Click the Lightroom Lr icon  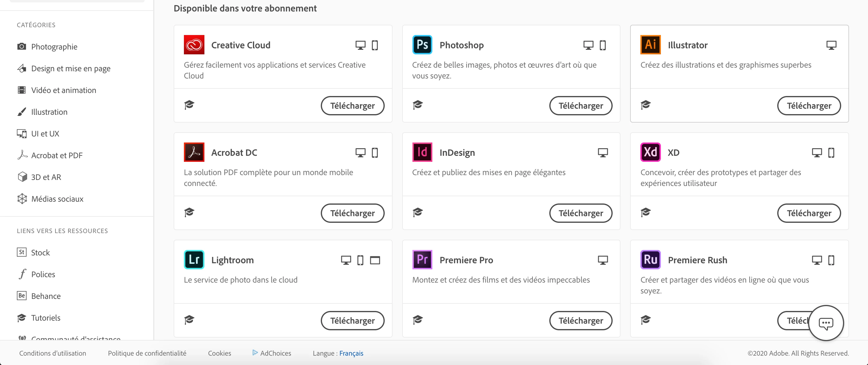pyautogui.click(x=194, y=260)
